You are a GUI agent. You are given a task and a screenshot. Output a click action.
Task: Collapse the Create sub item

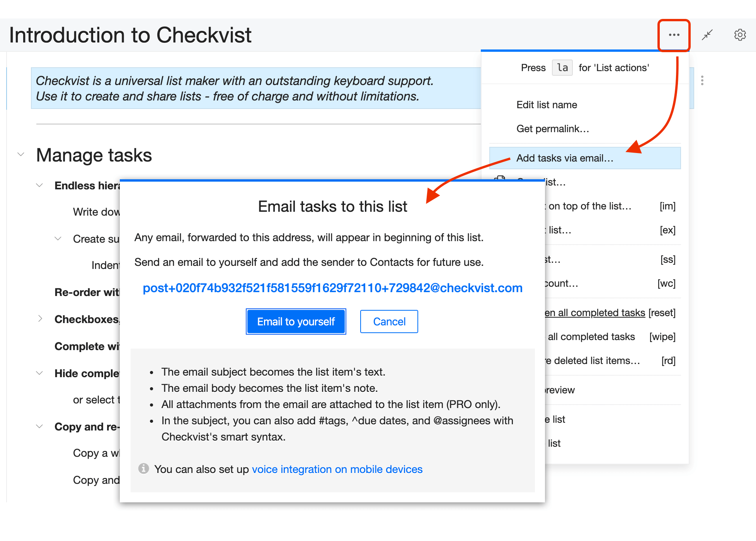point(58,238)
